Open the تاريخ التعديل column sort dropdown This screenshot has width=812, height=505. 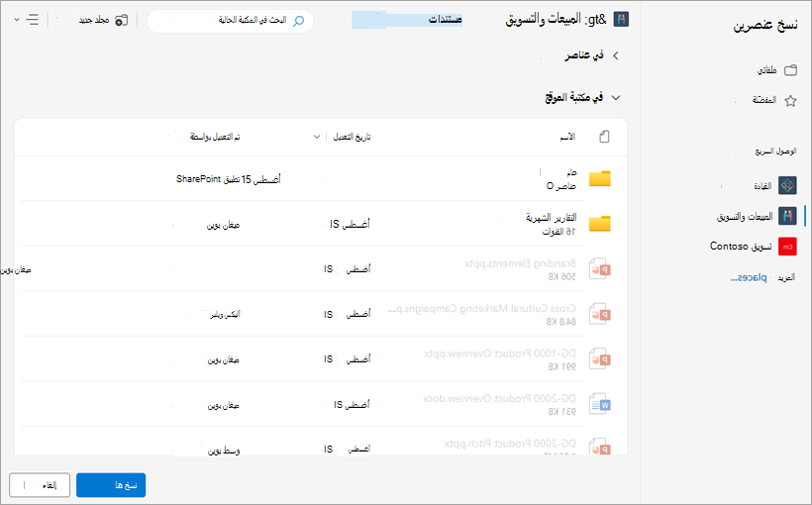(x=317, y=137)
